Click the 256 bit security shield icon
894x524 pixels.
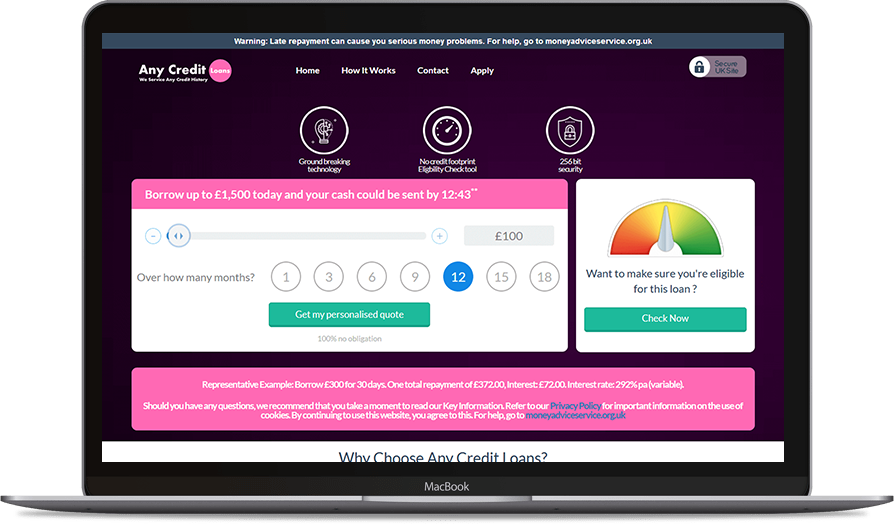570,131
